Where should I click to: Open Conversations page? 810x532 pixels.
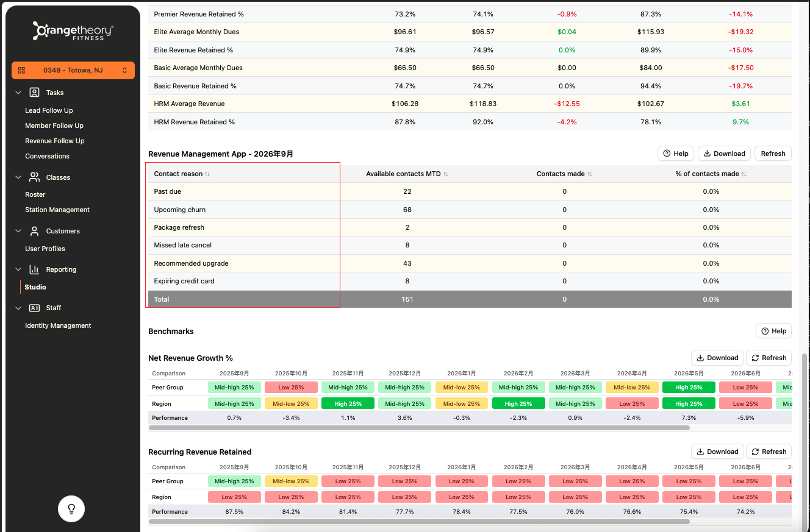pos(48,156)
